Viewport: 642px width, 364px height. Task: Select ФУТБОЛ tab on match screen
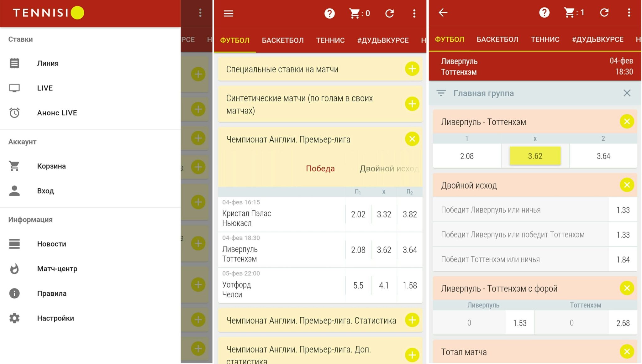[450, 39]
